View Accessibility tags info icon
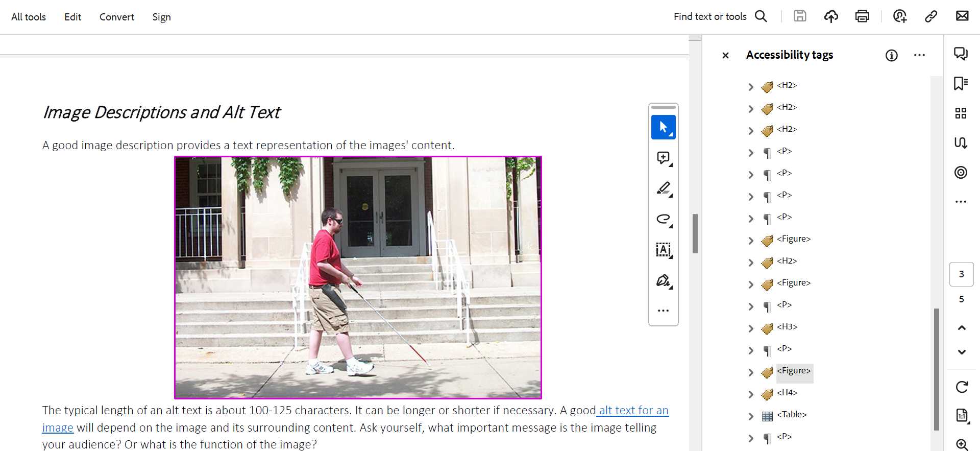Screen dimensions: 980x451 coord(891,55)
